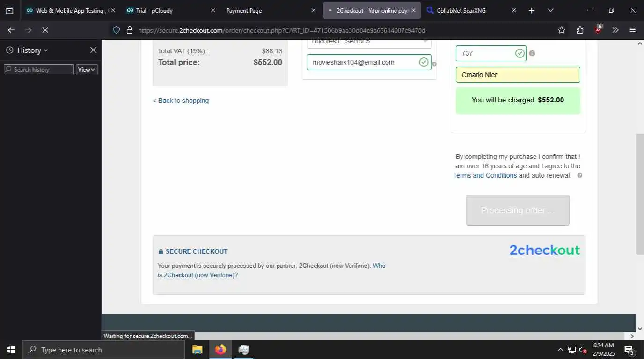
Task: Close the History sidebar
Action: (x=93, y=50)
